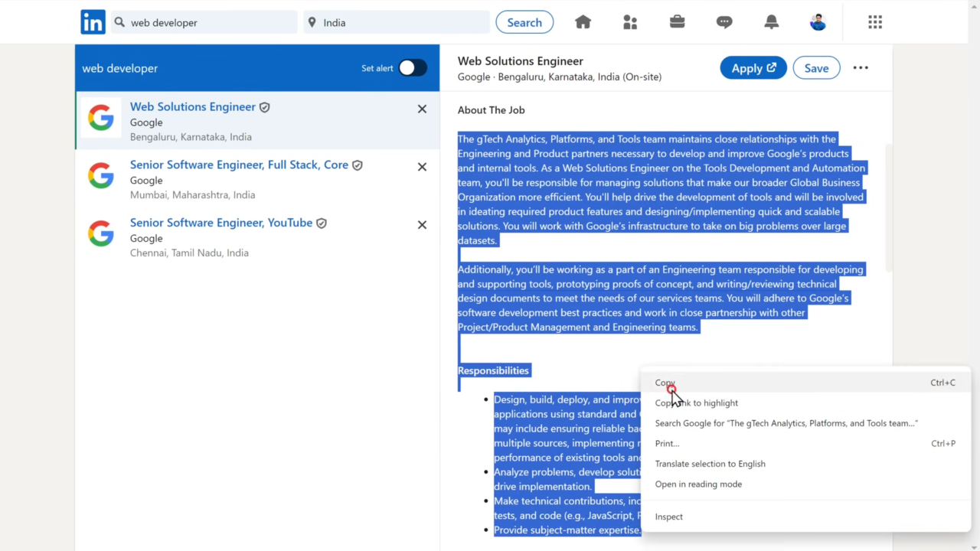Open more options three-dot menu
The image size is (980, 551).
click(x=861, y=67)
